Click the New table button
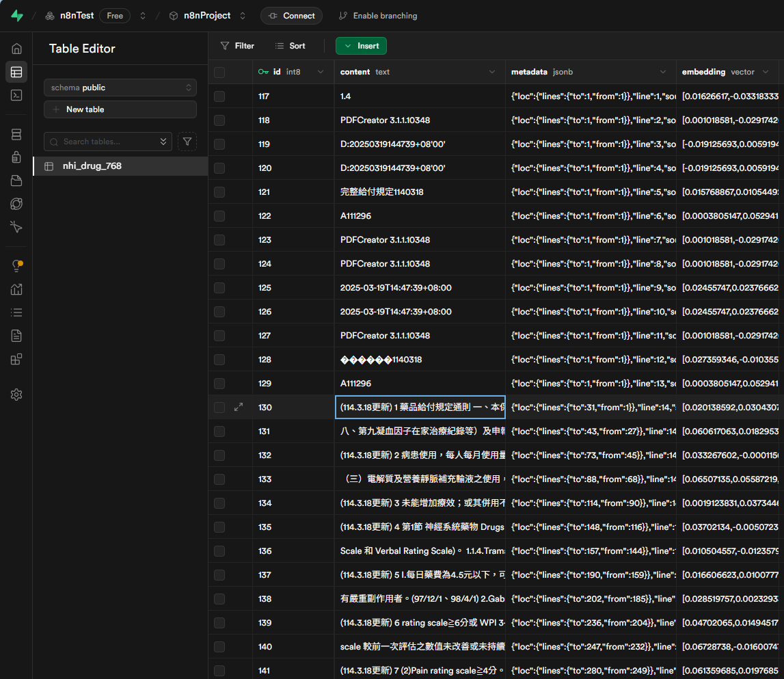The height and width of the screenshot is (679, 784). pyautogui.click(x=120, y=109)
